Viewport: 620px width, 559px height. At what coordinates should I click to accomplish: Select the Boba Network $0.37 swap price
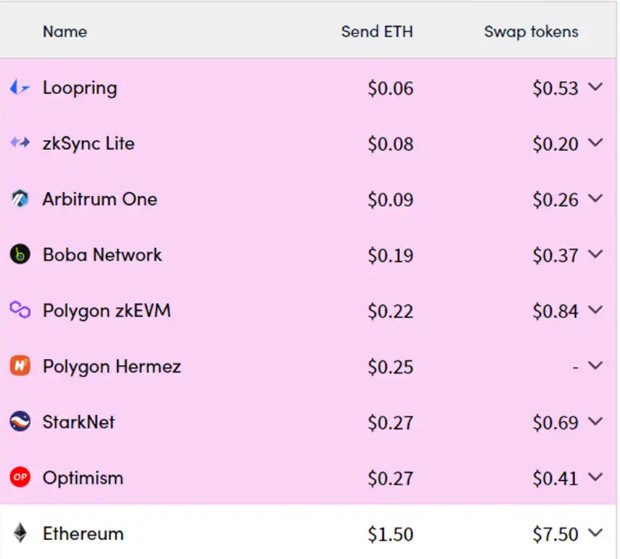click(x=555, y=255)
